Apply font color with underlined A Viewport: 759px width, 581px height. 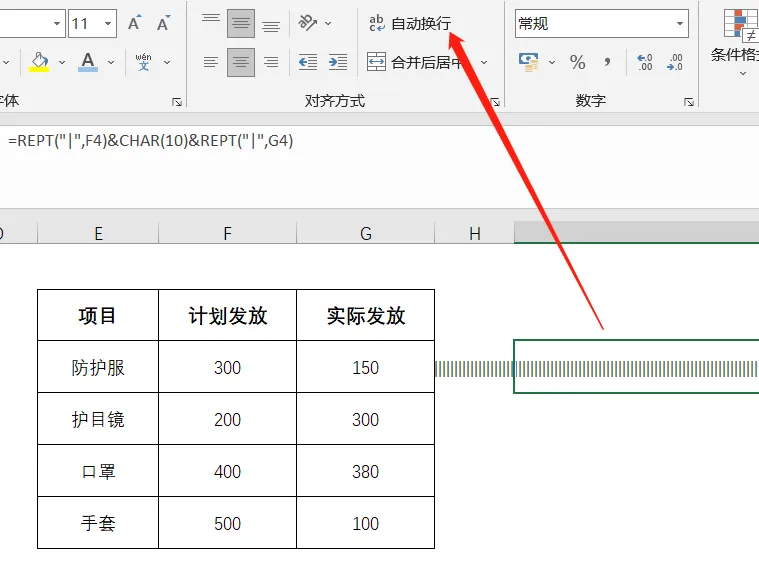88,62
